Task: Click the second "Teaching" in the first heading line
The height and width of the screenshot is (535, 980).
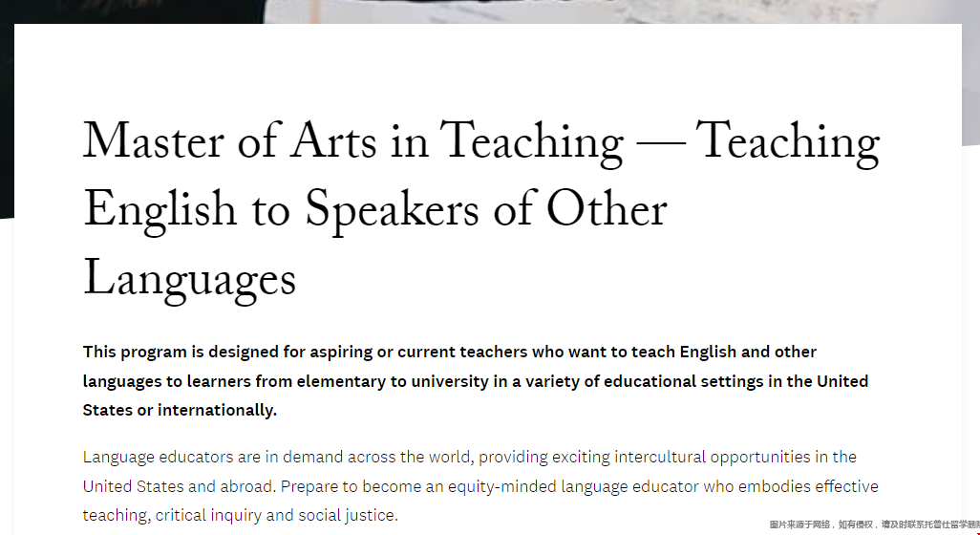Action: click(x=787, y=145)
